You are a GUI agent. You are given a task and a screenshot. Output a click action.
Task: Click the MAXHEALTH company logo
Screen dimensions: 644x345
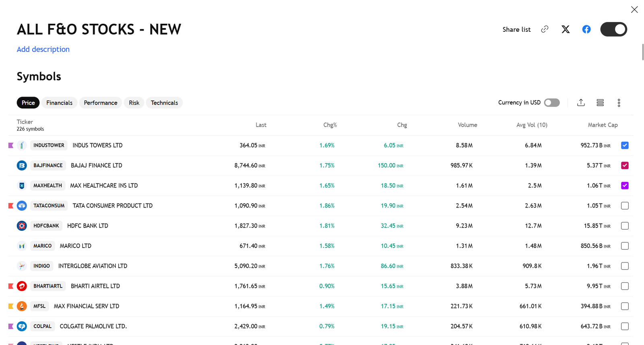[22, 185]
